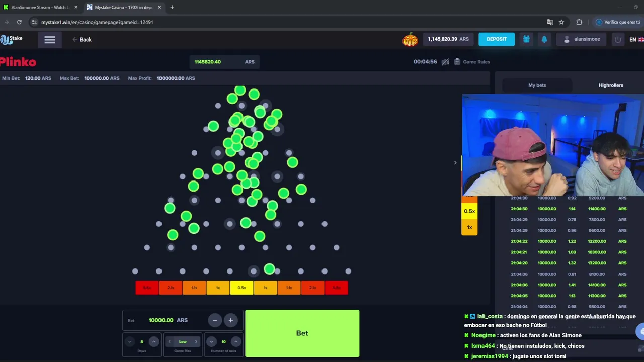Screen dimensions: 644x362
Task: Decrease the bet amount with minus
Action: [215, 320]
